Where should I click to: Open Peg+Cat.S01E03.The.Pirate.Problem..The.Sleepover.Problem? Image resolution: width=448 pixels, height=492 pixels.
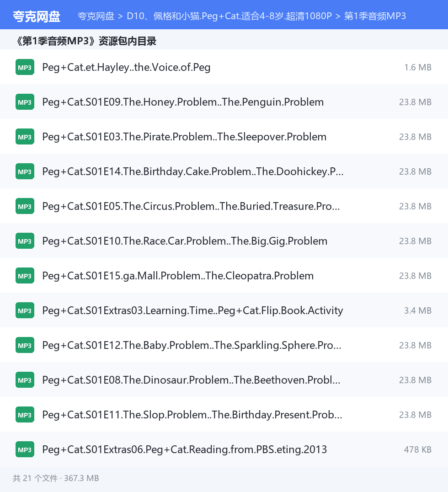(x=184, y=137)
